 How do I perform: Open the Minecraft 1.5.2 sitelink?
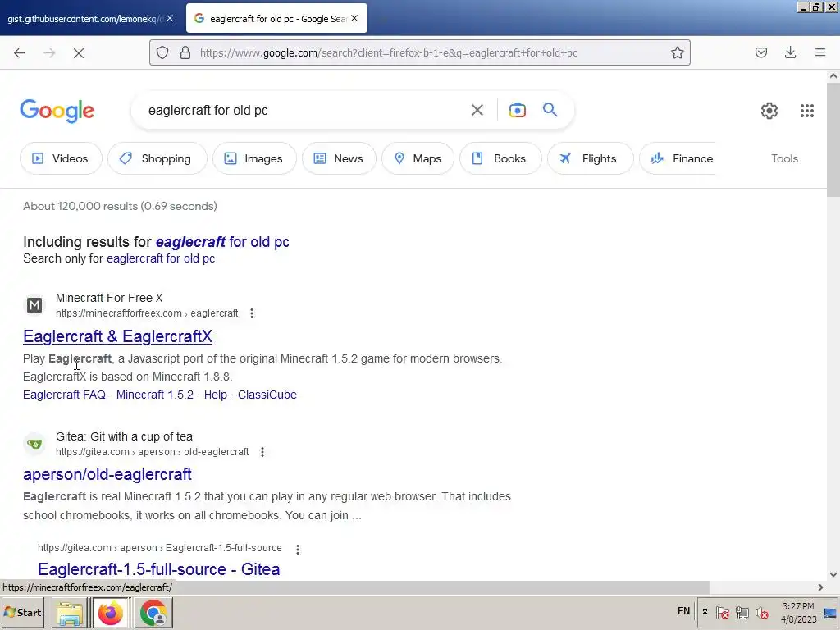click(x=155, y=395)
